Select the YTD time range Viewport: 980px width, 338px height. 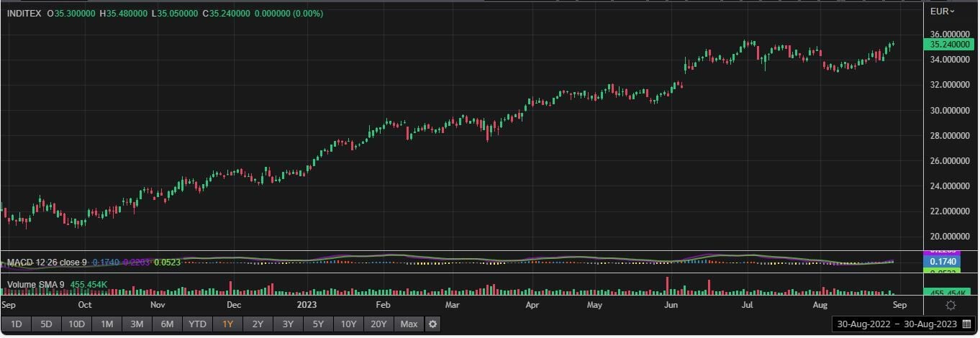[x=197, y=324]
